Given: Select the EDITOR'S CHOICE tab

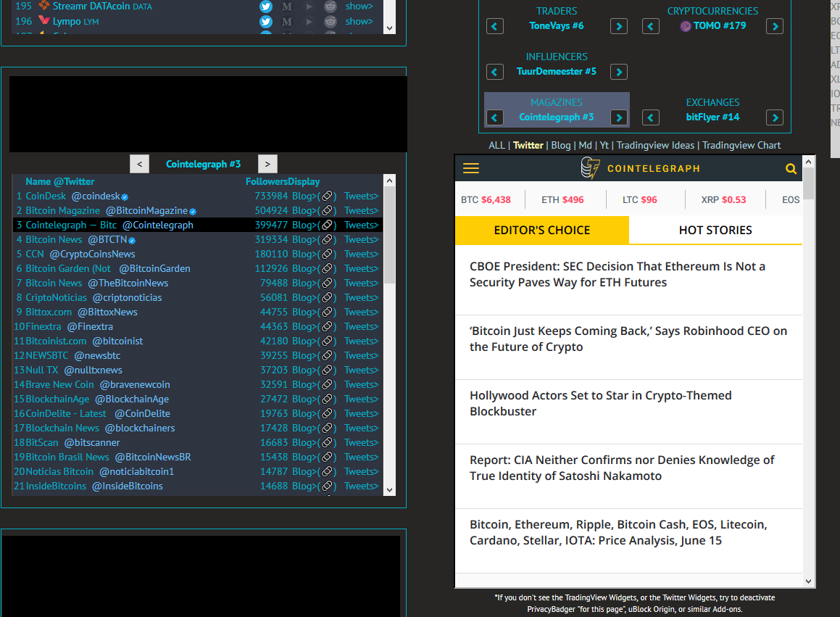Looking at the screenshot, I should pos(541,230).
